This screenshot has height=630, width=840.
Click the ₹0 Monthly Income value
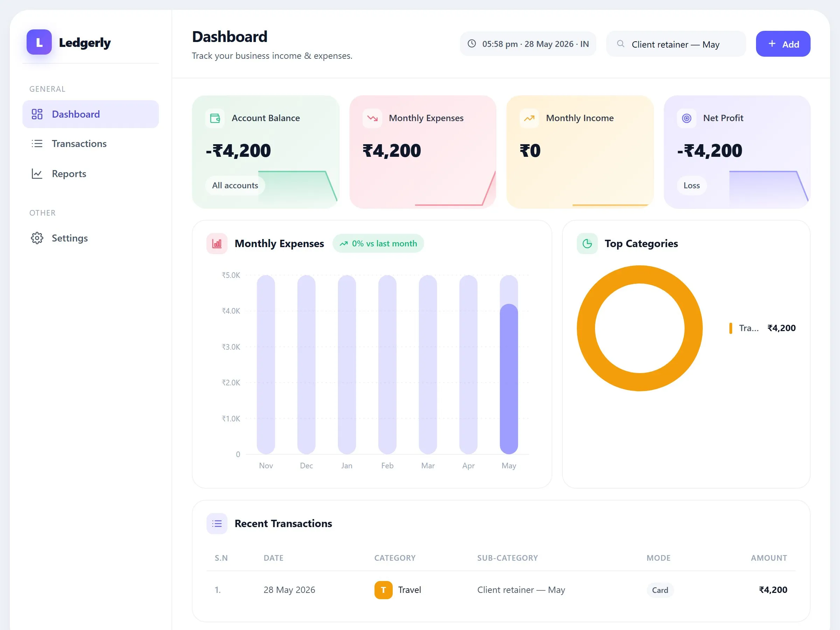click(530, 151)
